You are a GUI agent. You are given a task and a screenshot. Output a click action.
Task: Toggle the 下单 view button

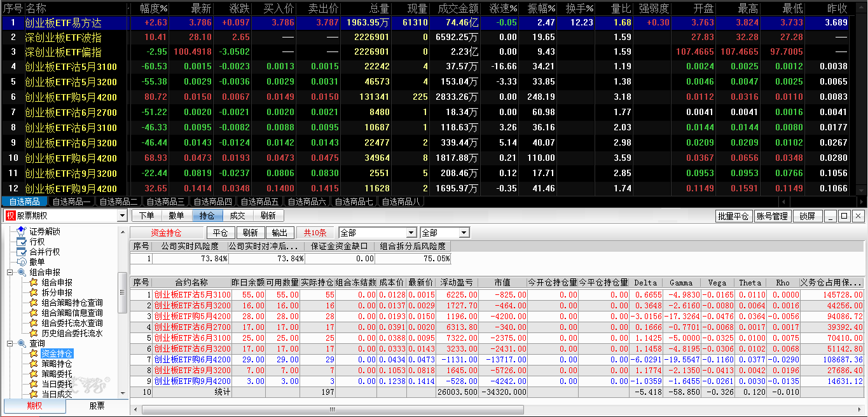146,216
